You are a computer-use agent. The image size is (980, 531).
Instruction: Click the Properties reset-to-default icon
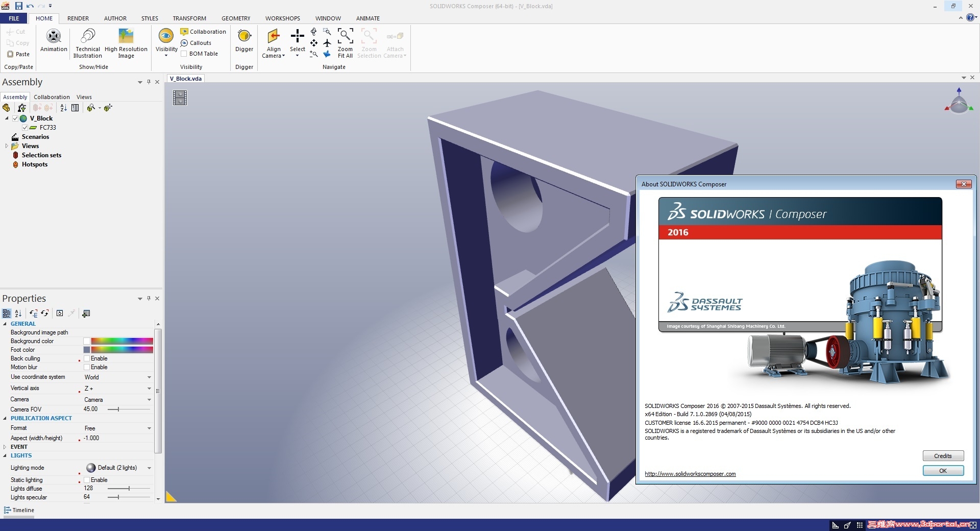(x=60, y=313)
